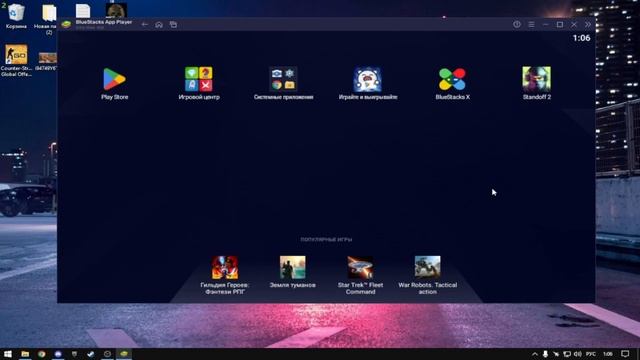The height and width of the screenshot is (360, 640).
Task: Go back with BlueStacks back arrow
Action: coord(144,24)
